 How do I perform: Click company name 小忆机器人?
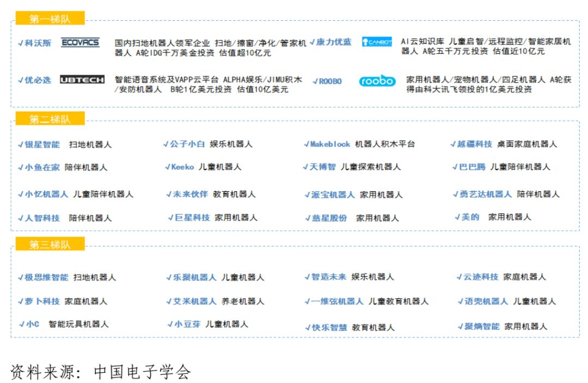(46, 194)
